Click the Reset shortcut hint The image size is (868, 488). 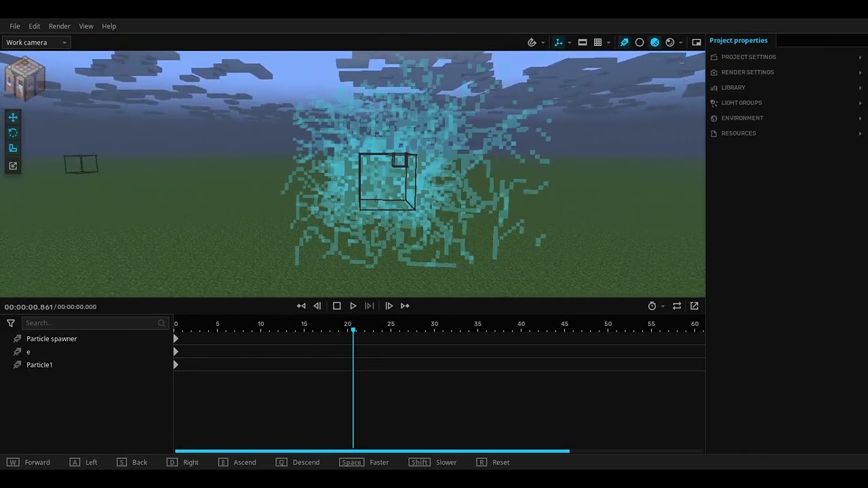point(493,462)
